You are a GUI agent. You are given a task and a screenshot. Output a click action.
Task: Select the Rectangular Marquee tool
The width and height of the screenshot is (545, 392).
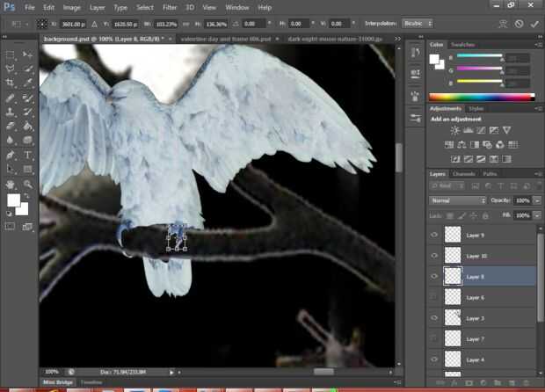click(x=11, y=54)
